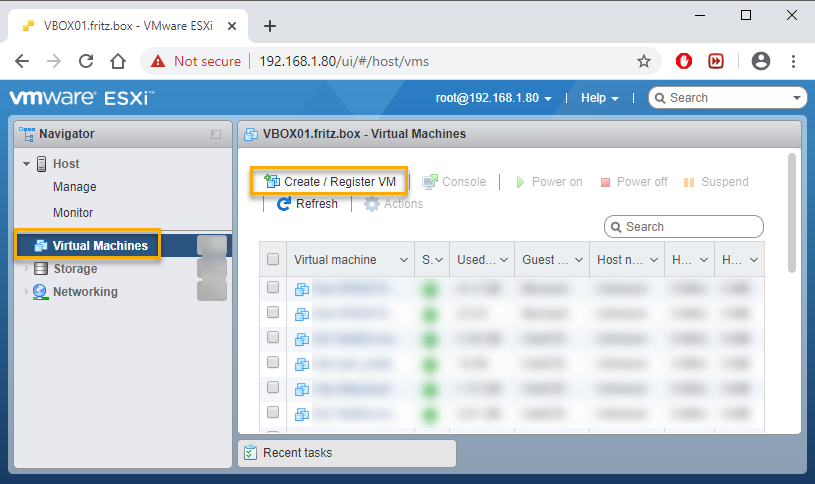Open a new browser tab
Viewport: 815px width, 484px height.
[270, 26]
